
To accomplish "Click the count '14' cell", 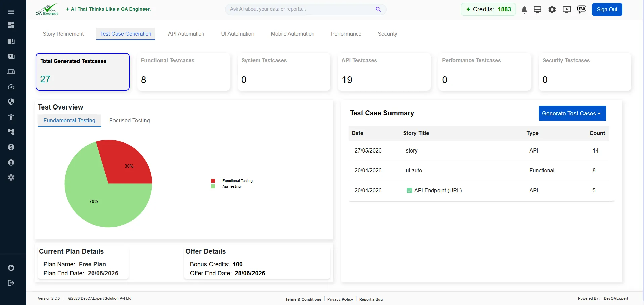I will point(595,151).
